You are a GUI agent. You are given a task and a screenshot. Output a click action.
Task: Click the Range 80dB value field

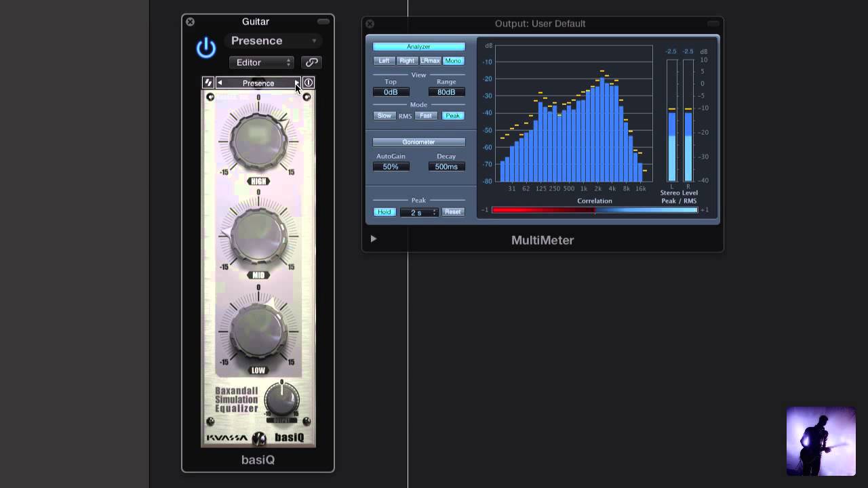click(446, 92)
